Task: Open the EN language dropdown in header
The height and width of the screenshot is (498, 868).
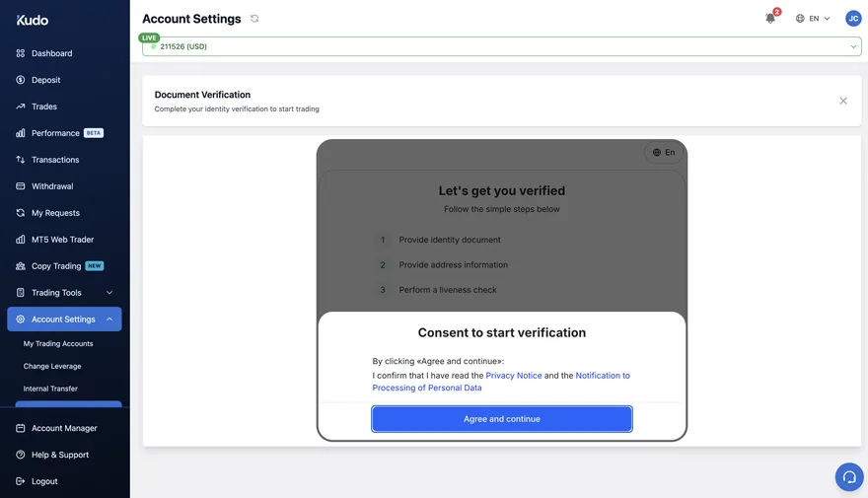Action: [813, 19]
